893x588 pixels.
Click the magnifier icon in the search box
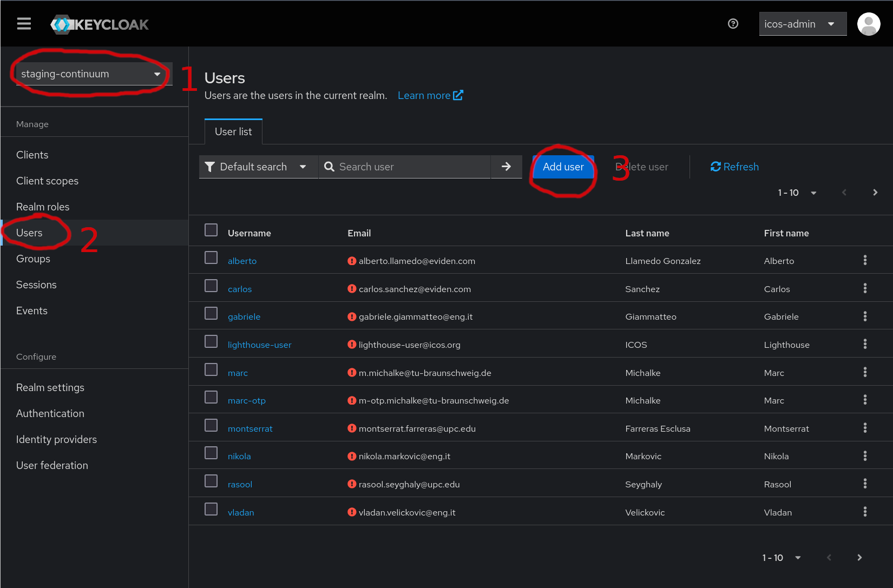(x=329, y=167)
